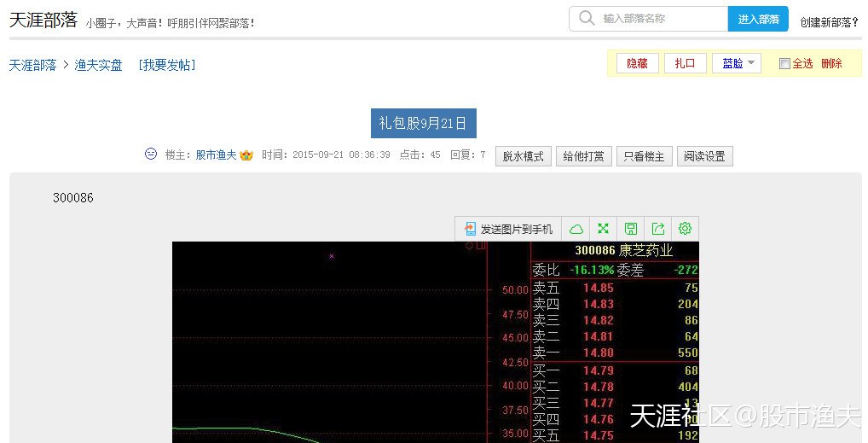Open author profile 股市渔夫
Viewport: 868px width, 443px height.
216,154
